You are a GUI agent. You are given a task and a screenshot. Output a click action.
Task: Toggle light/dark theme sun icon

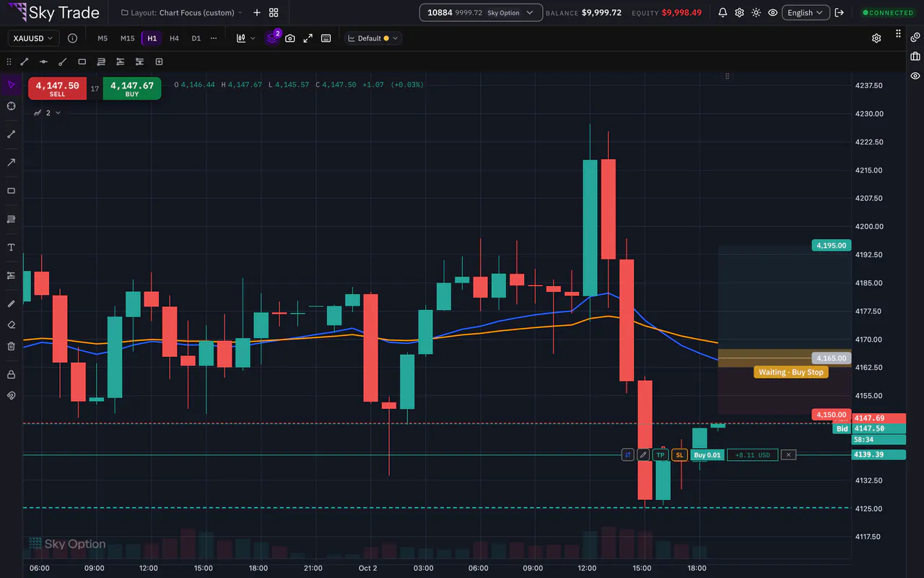pyautogui.click(x=756, y=12)
